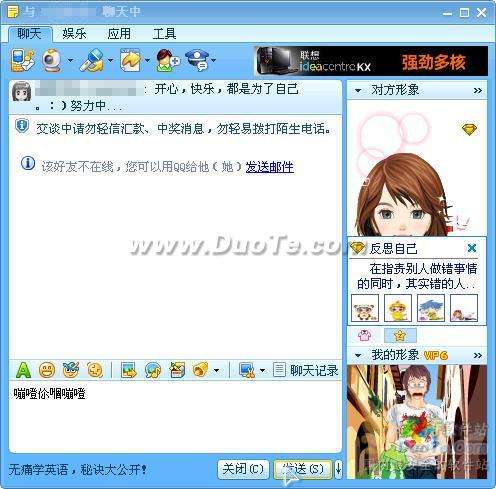Collapse the 对方形象 panel

(358, 90)
